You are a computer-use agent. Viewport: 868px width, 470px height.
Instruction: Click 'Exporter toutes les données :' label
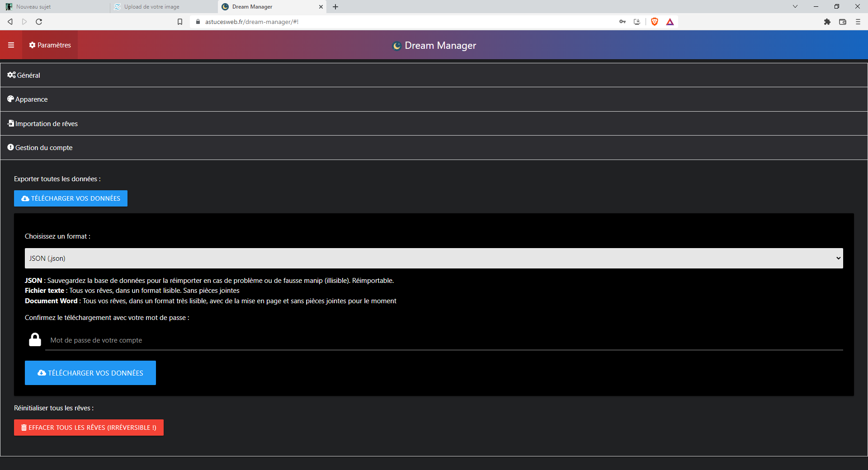click(x=57, y=179)
